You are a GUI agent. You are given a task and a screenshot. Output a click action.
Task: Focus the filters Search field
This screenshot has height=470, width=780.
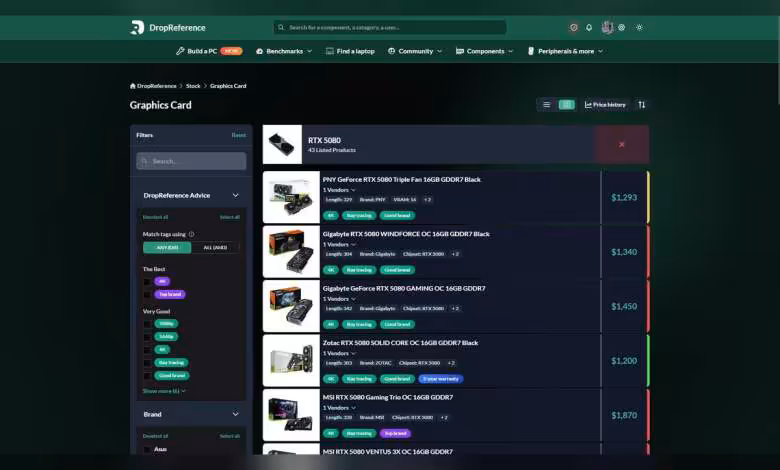(191, 161)
